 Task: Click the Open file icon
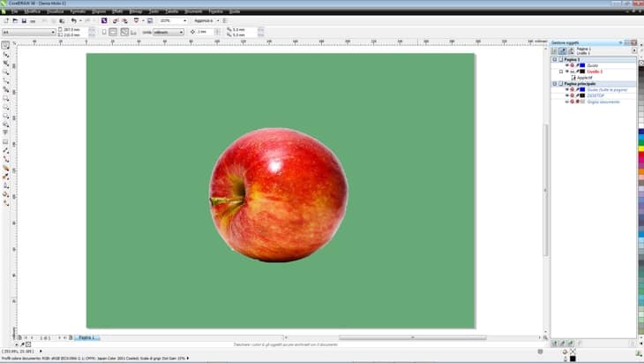point(15,20)
